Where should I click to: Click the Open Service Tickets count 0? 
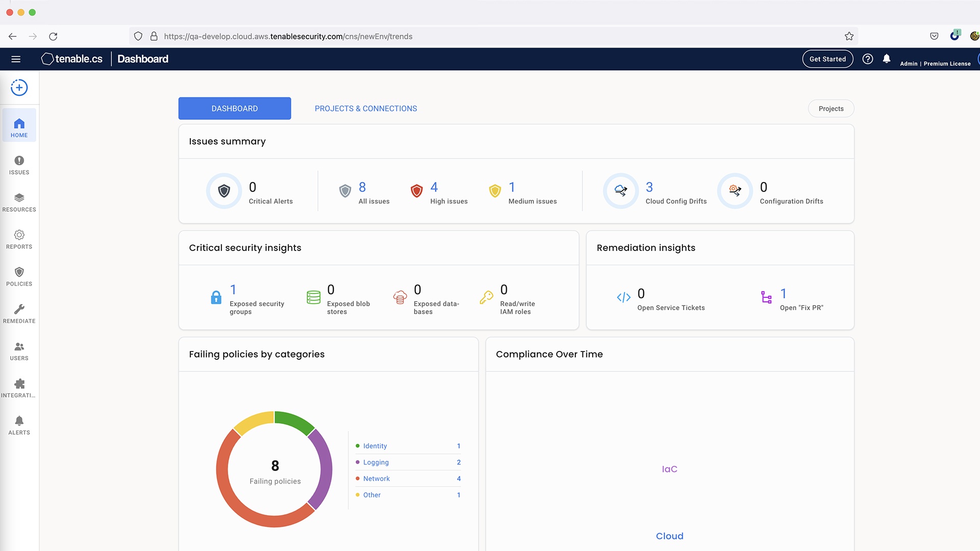(641, 294)
